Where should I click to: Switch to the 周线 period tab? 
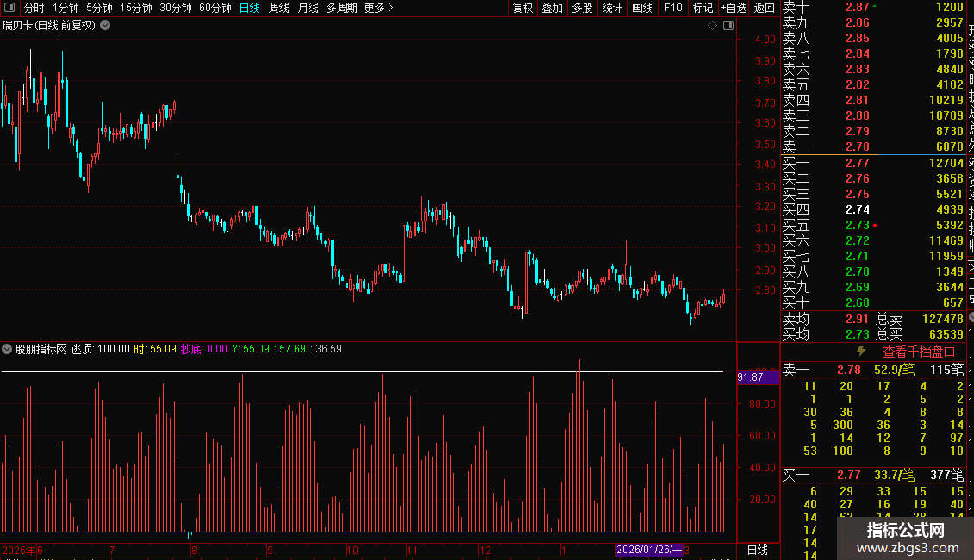click(x=279, y=8)
